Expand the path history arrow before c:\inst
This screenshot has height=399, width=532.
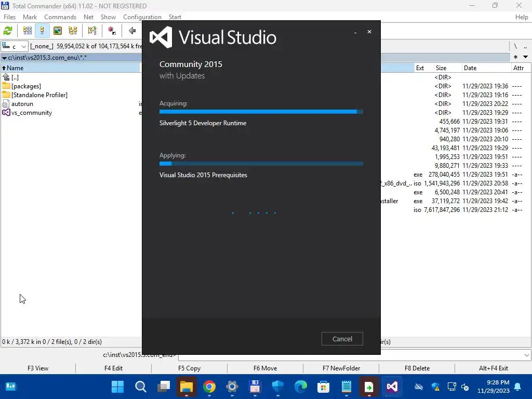point(4,58)
